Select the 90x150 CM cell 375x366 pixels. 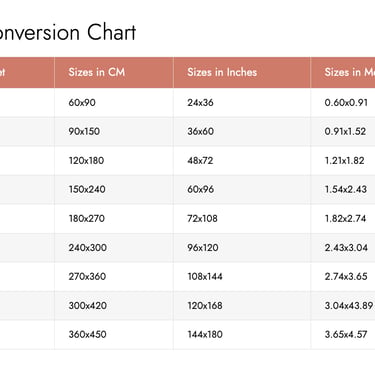(114, 131)
